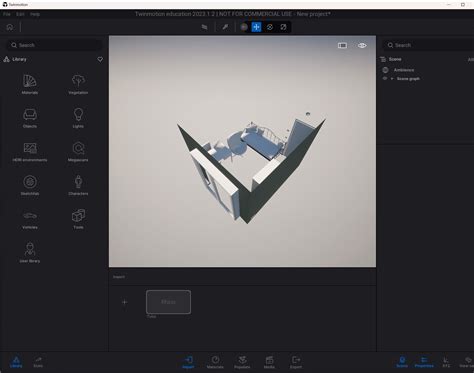The width and height of the screenshot is (474, 373).
Task: Toggle the Scene panel button
Action: (402, 362)
